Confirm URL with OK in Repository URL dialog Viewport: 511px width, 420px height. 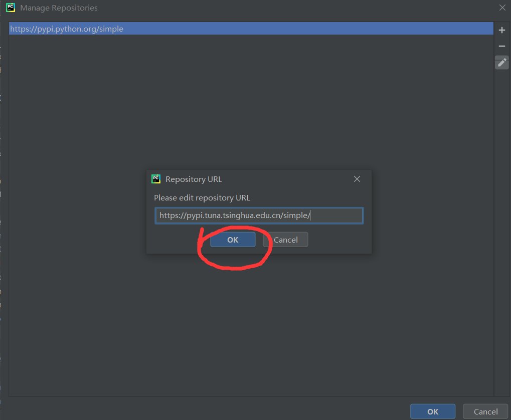tap(233, 240)
